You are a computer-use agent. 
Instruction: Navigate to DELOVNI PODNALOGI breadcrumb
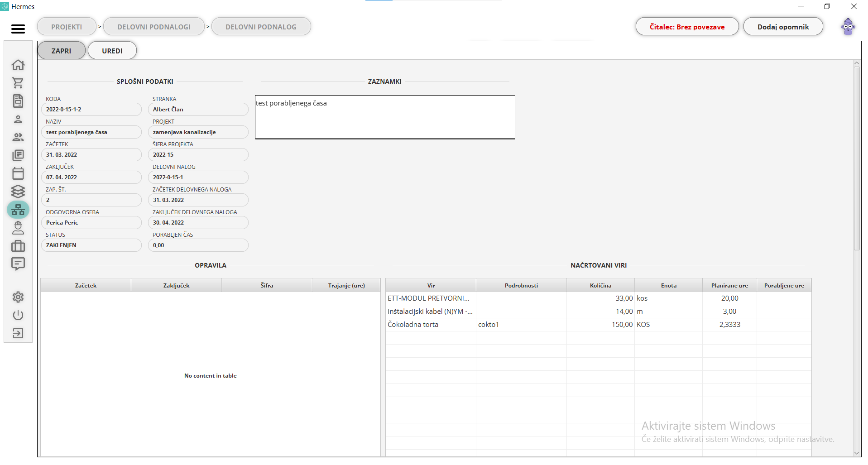(x=154, y=27)
